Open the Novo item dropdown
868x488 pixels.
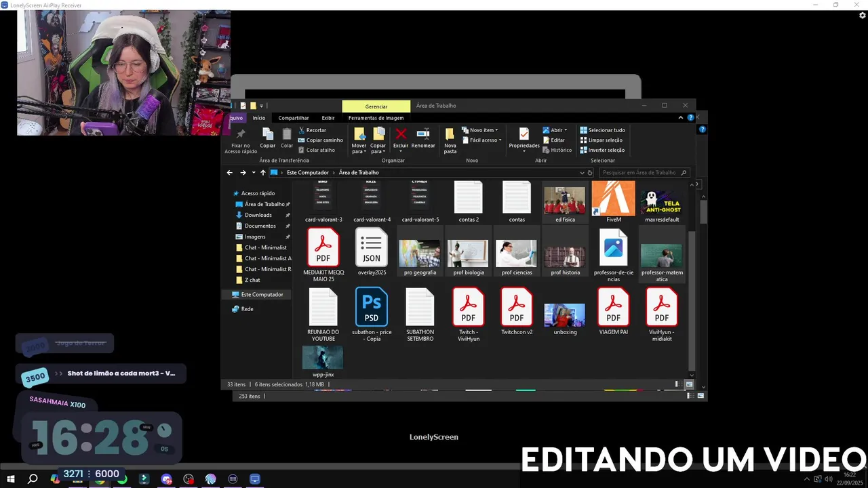tap(479, 130)
